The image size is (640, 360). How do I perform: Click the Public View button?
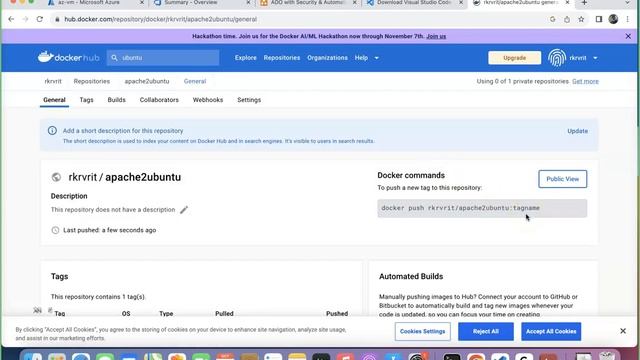tap(562, 179)
